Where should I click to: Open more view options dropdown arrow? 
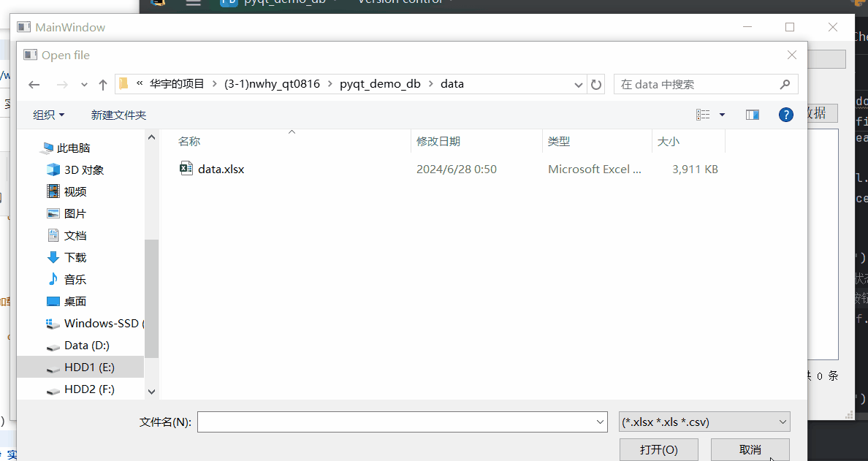[722, 115]
